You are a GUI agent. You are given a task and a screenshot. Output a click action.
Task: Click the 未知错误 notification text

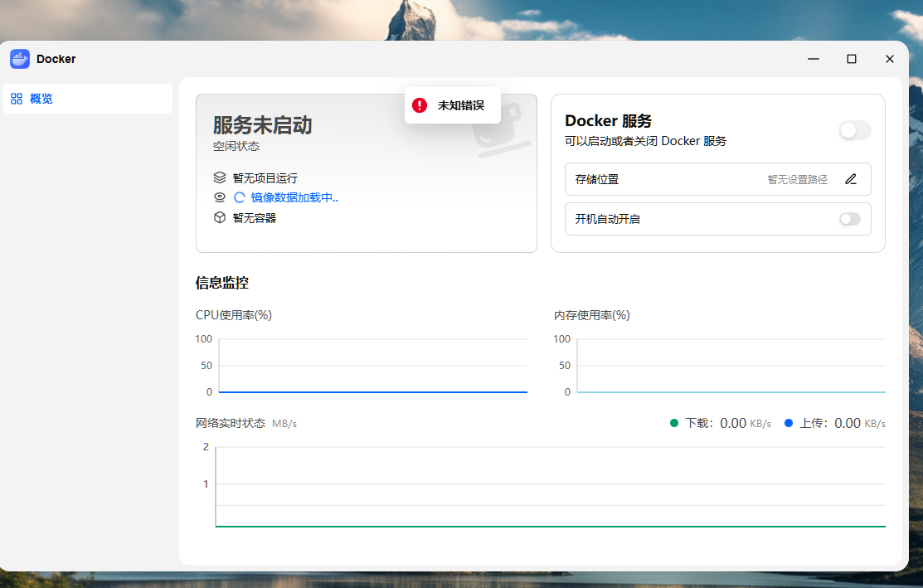[461, 105]
